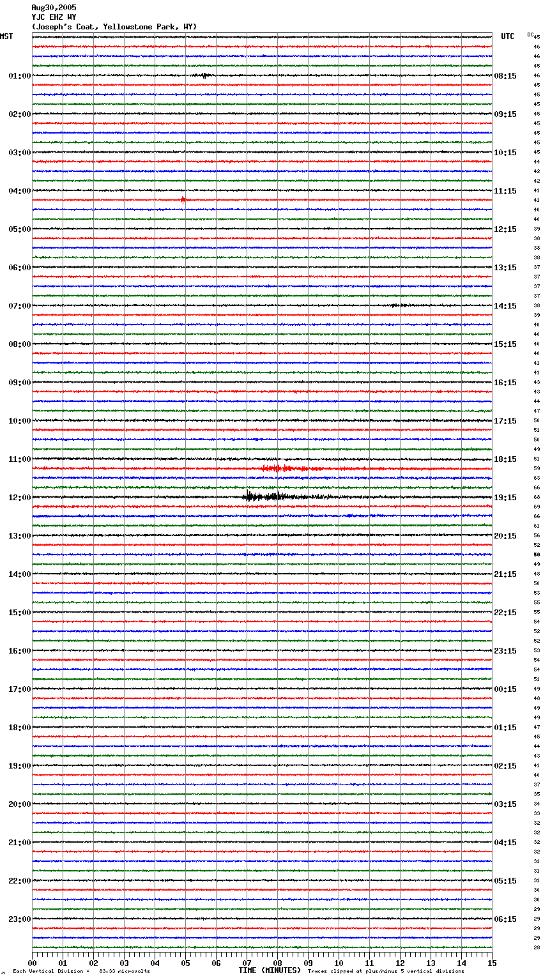Select the station code YJC EHZ WY
Screen dimensions: 543x980
[x=54, y=17]
